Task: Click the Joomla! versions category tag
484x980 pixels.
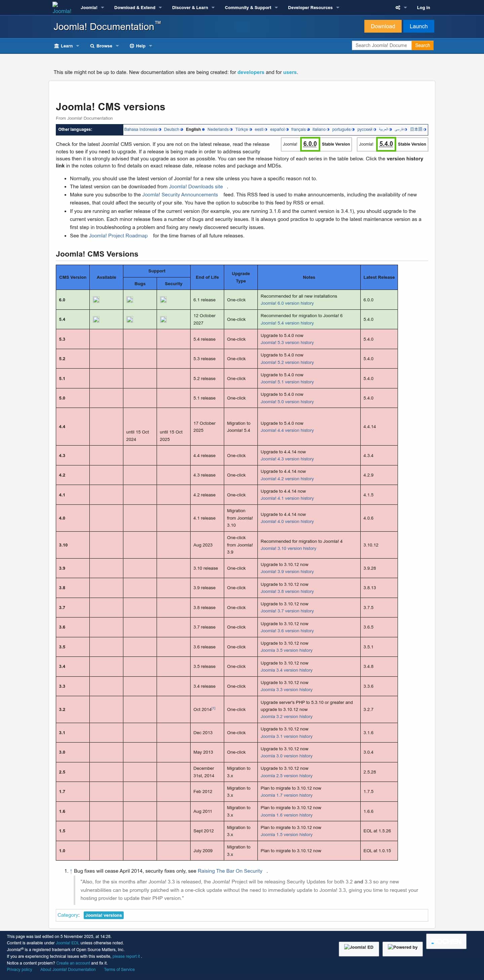Action: [x=104, y=915]
